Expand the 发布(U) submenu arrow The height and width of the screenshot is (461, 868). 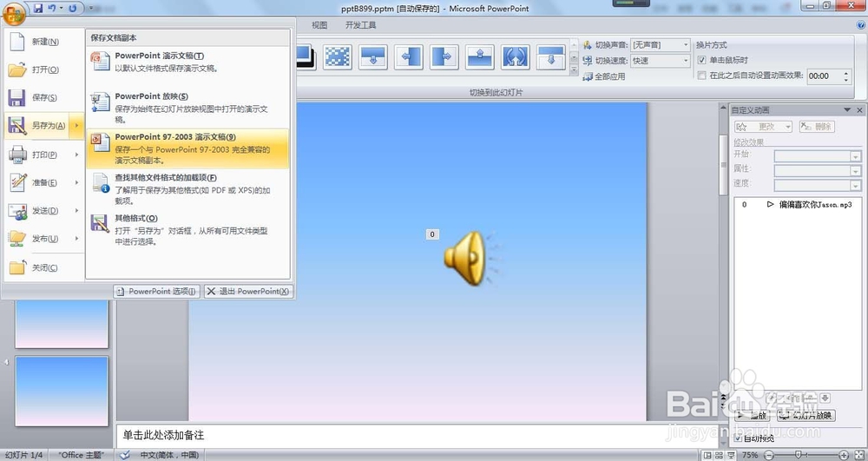(77, 239)
